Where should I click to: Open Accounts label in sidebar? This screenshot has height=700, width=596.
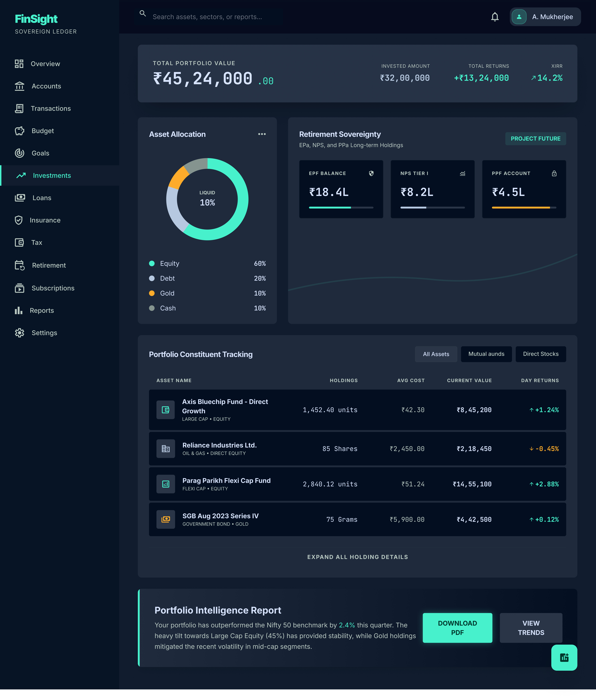(x=46, y=86)
